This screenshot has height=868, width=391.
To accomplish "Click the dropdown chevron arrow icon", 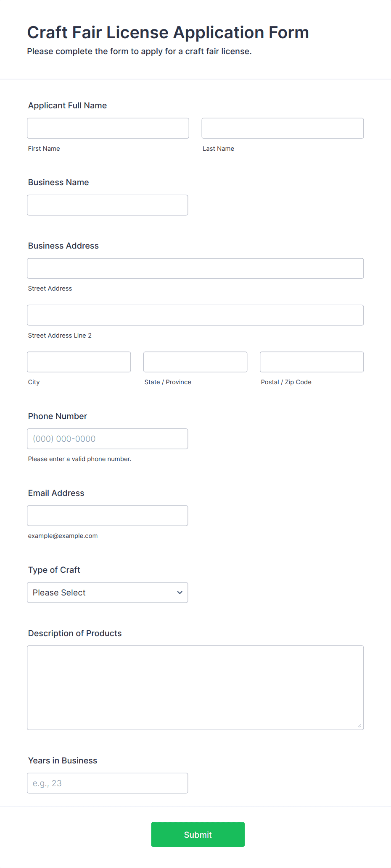I will [x=180, y=593].
